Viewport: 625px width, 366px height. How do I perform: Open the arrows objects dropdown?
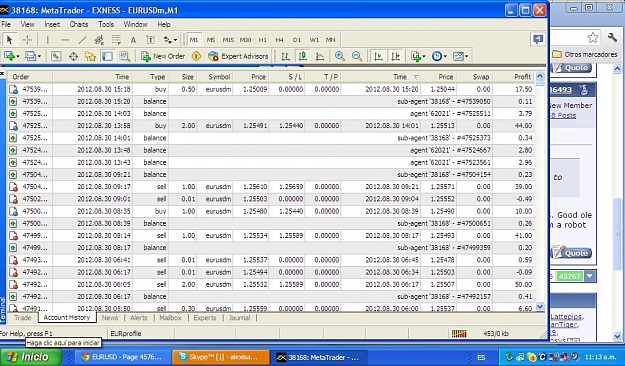point(170,39)
